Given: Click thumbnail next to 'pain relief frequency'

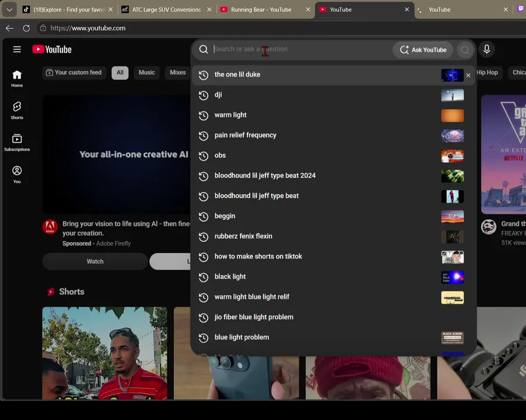Looking at the screenshot, I should 453,136.
